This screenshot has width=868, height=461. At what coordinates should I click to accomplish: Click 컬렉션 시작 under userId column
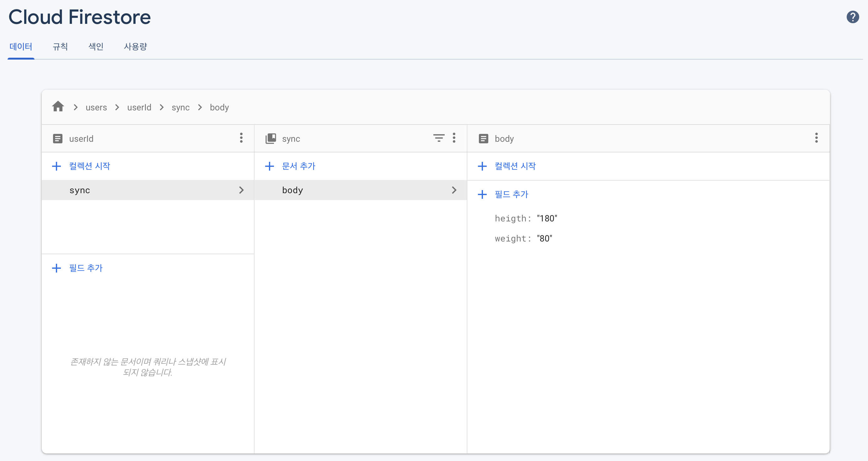pos(89,166)
